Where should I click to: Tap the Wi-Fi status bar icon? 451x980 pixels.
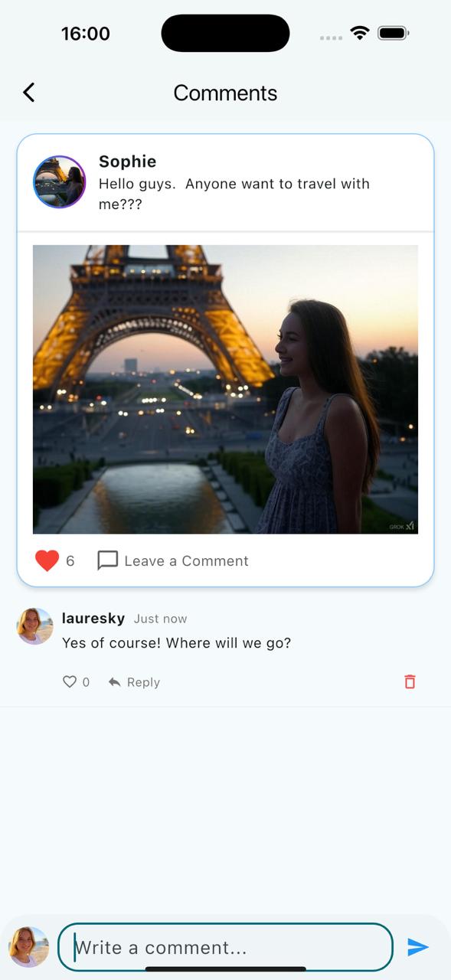(x=359, y=33)
